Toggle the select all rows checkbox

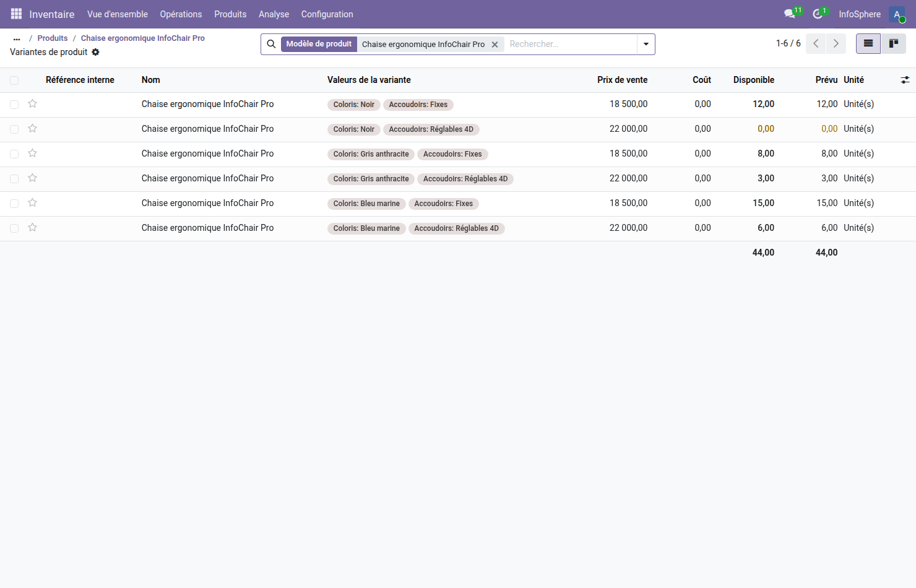pos(14,80)
